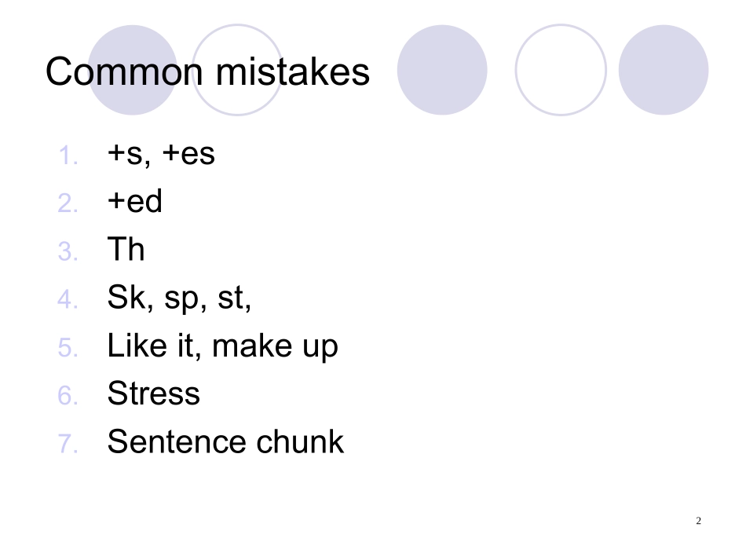Screen dimensions: 746x560
Task: Select the "Like it, make up" item
Action: (x=222, y=346)
